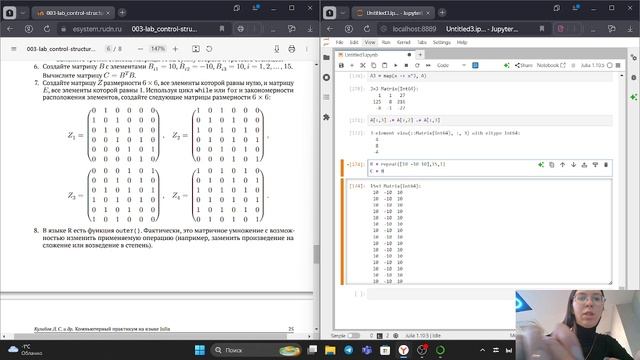The width and height of the screenshot is (640, 360).
Task: Collapse the output of cell 174
Action: (342, 231)
